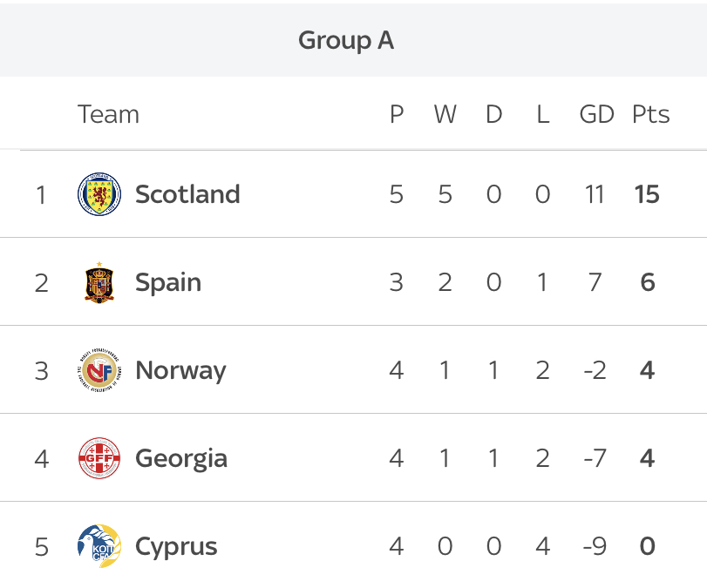Click the L column header
707x588 pixels.
click(x=542, y=114)
